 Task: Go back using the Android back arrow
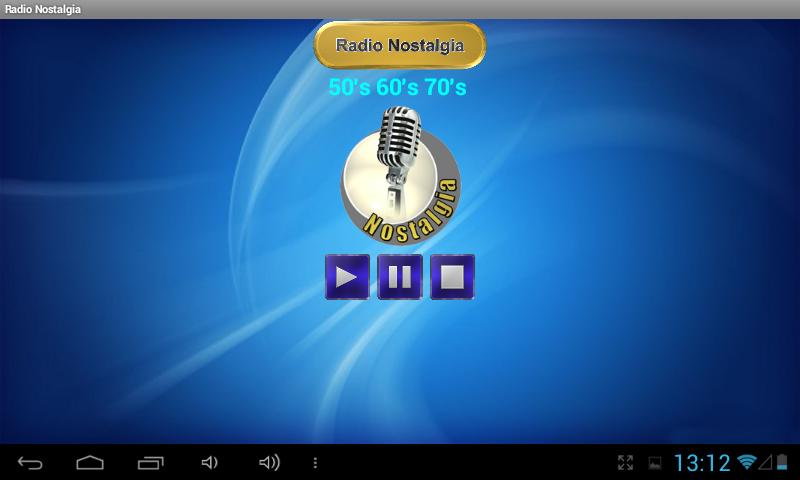click(30, 463)
